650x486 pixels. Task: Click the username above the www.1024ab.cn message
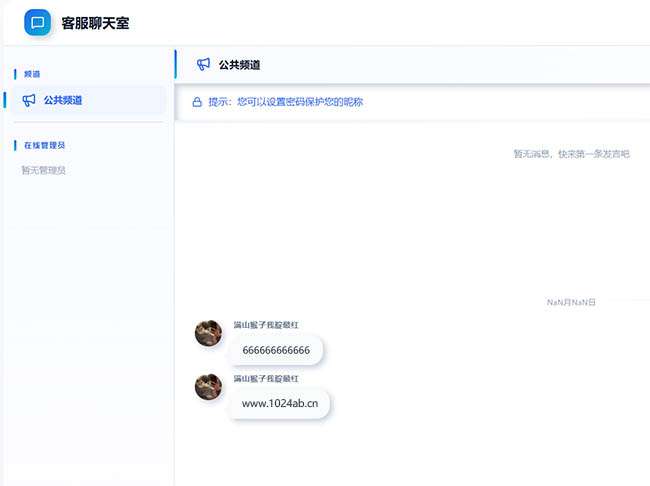(x=266, y=379)
